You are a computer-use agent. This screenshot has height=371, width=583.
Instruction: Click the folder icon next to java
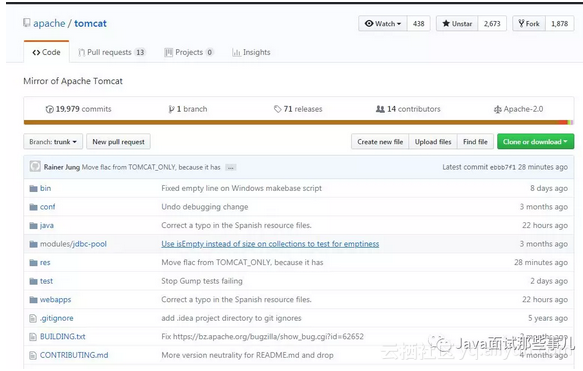pos(33,225)
